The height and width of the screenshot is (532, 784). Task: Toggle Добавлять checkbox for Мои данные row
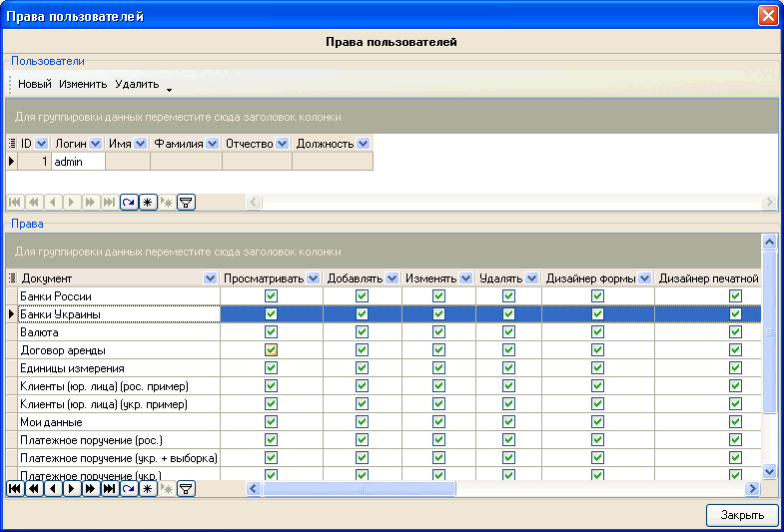tap(362, 422)
